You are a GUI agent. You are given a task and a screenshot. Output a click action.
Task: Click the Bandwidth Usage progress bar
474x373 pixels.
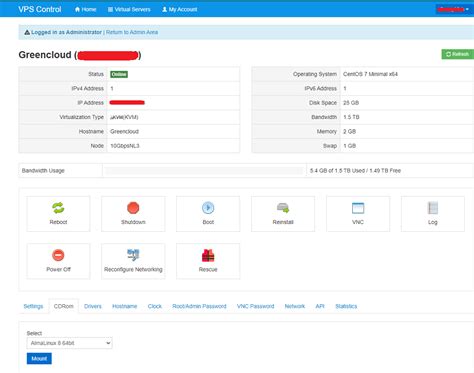pyautogui.click(x=204, y=171)
